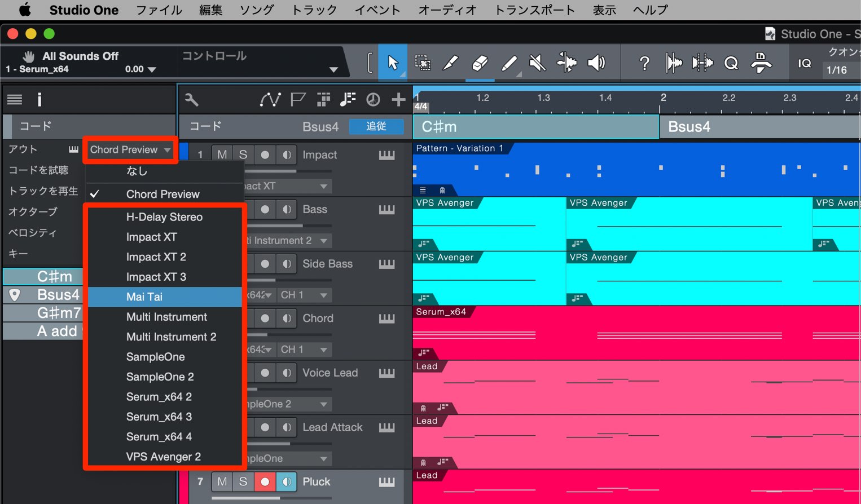Click the Q quantize icon
Image resolution: width=861 pixels, height=504 pixels.
pos(731,63)
